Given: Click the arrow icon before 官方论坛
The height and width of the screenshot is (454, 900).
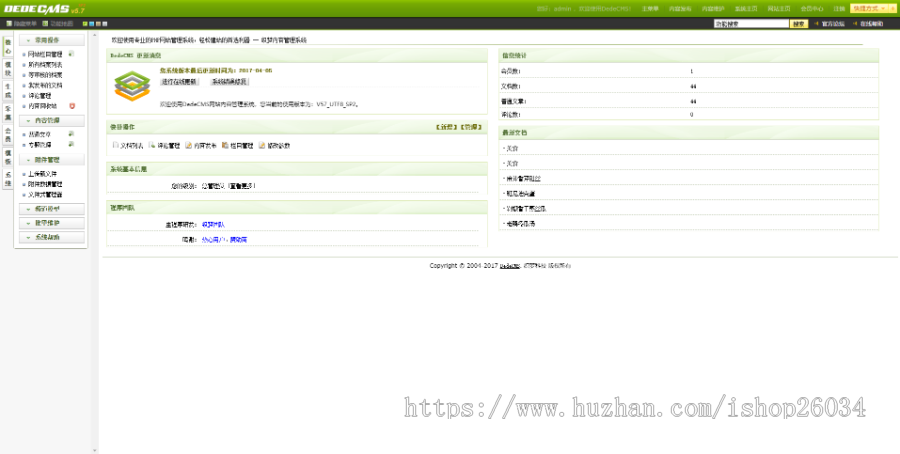Looking at the screenshot, I should pos(817,24).
